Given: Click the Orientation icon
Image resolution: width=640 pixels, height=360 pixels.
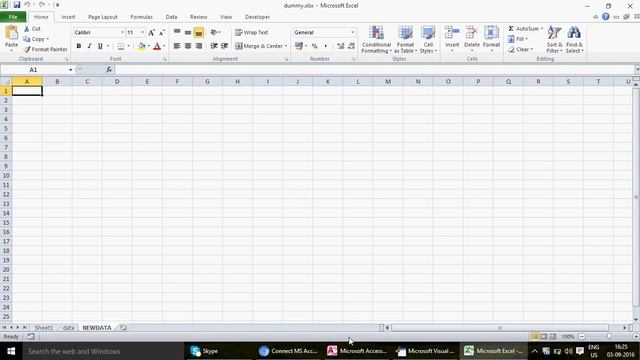Looking at the screenshot, I should (214, 32).
